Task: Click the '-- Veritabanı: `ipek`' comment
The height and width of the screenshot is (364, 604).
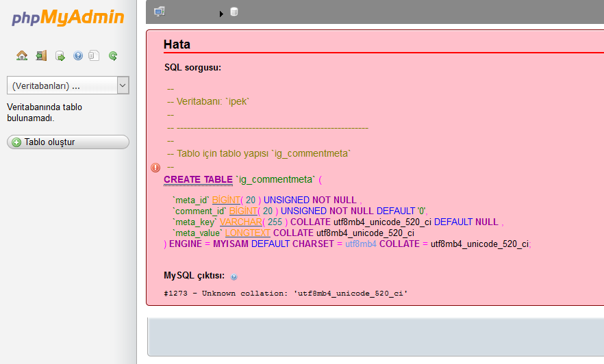Action: pos(208,101)
